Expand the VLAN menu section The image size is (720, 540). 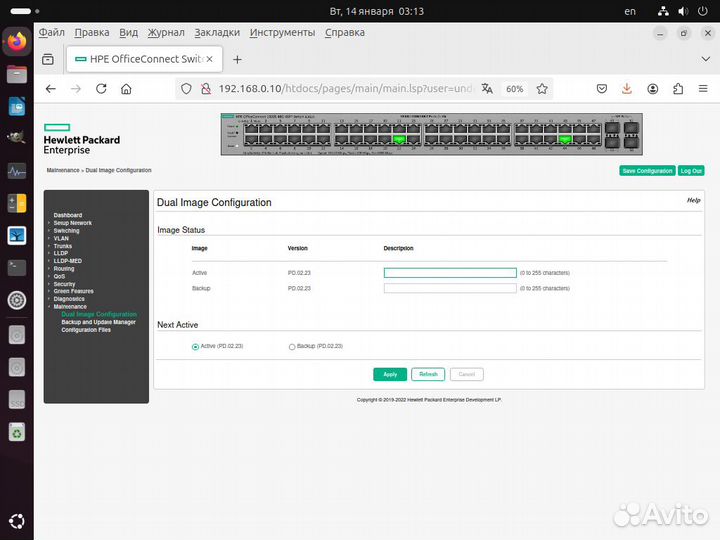pos(61,238)
